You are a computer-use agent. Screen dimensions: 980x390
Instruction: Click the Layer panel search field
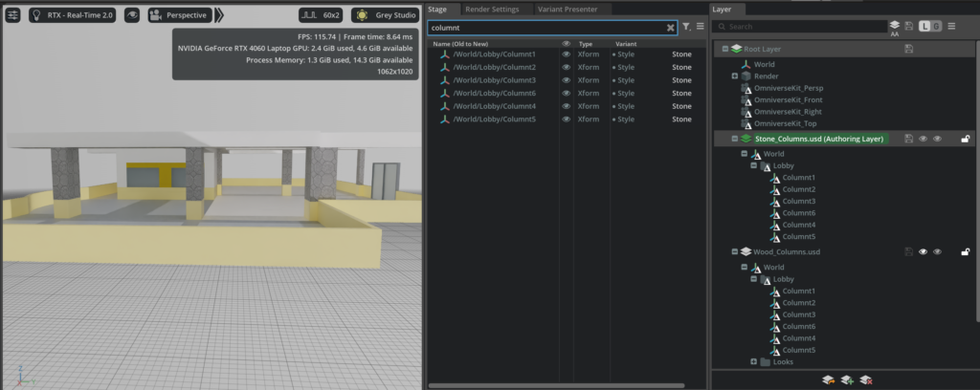click(x=804, y=27)
